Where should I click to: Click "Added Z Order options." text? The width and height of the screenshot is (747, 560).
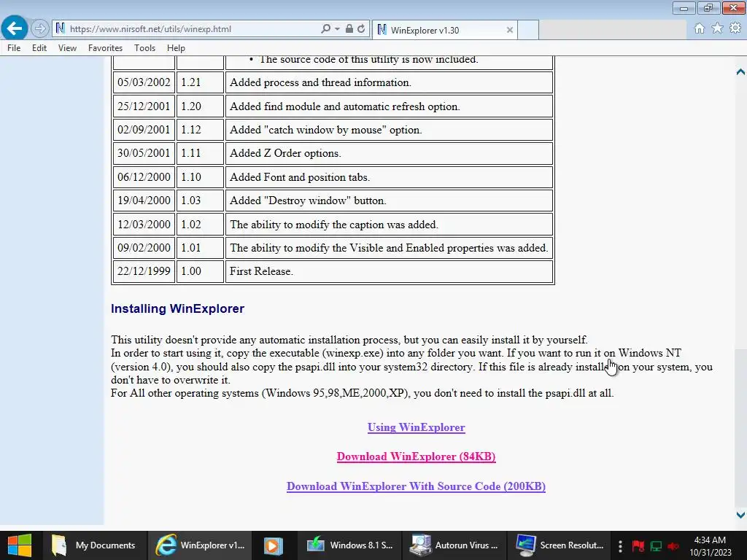tap(285, 153)
